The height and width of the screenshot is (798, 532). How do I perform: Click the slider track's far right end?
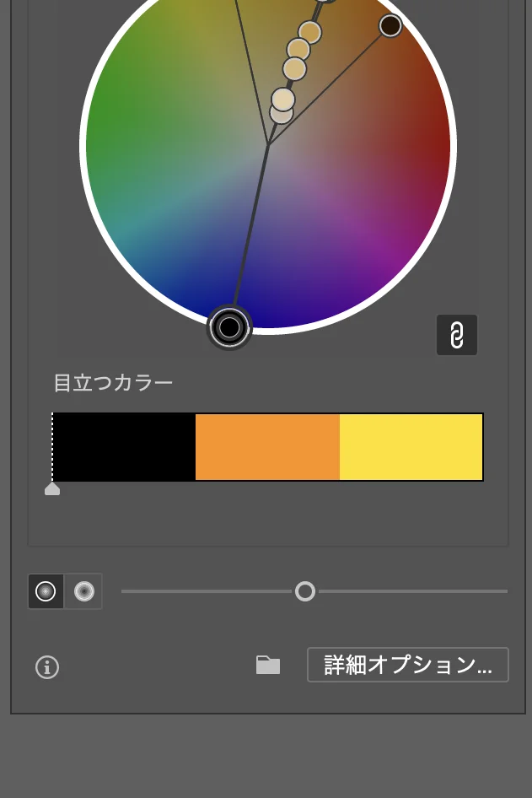(504, 591)
